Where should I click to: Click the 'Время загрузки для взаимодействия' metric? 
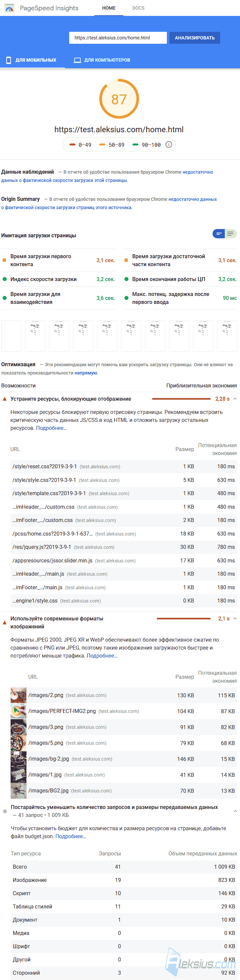point(58,298)
